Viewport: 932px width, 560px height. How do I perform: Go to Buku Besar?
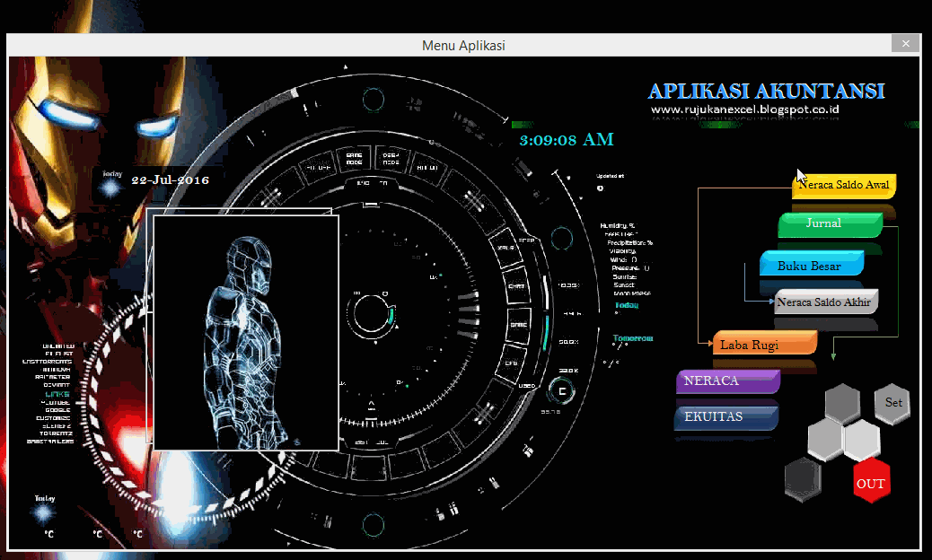coord(812,263)
